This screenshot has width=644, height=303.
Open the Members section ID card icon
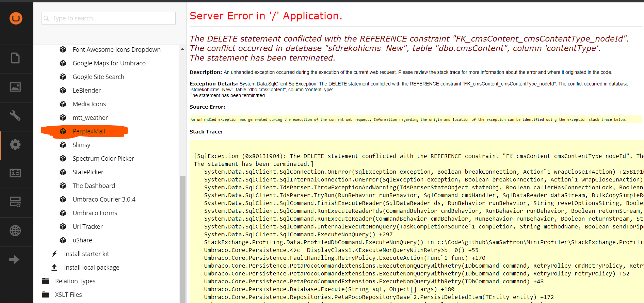click(15, 173)
